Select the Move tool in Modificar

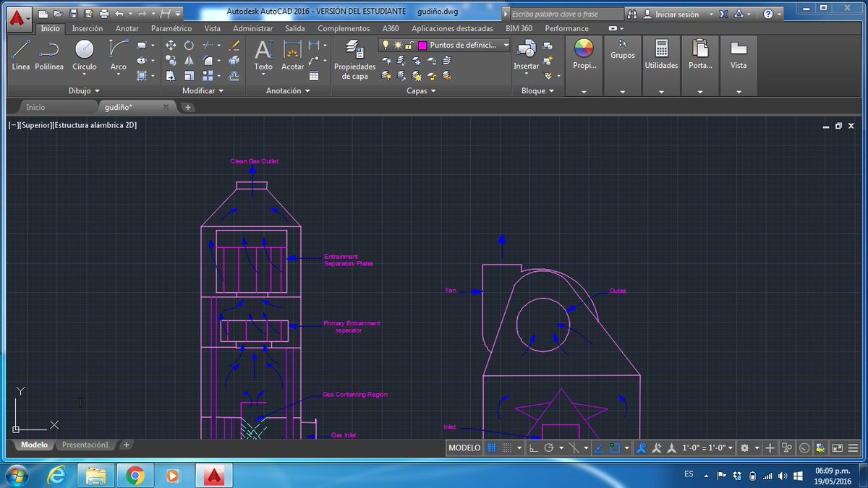(171, 45)
